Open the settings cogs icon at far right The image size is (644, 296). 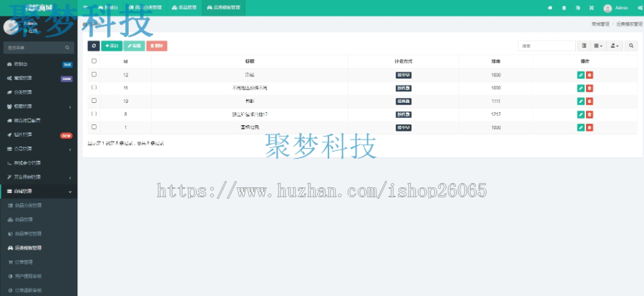pyautogui.click(x=640, y=8)
